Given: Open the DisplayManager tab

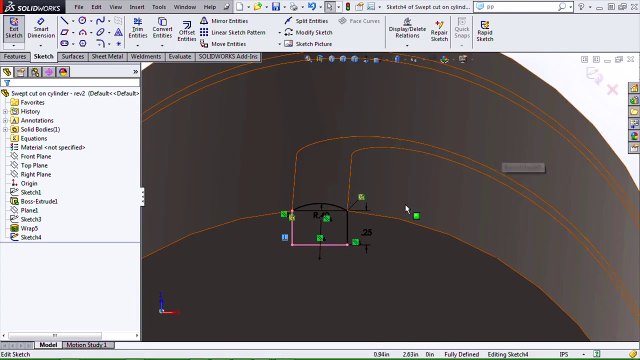Looking at the screenshot, I should point(63,72).
